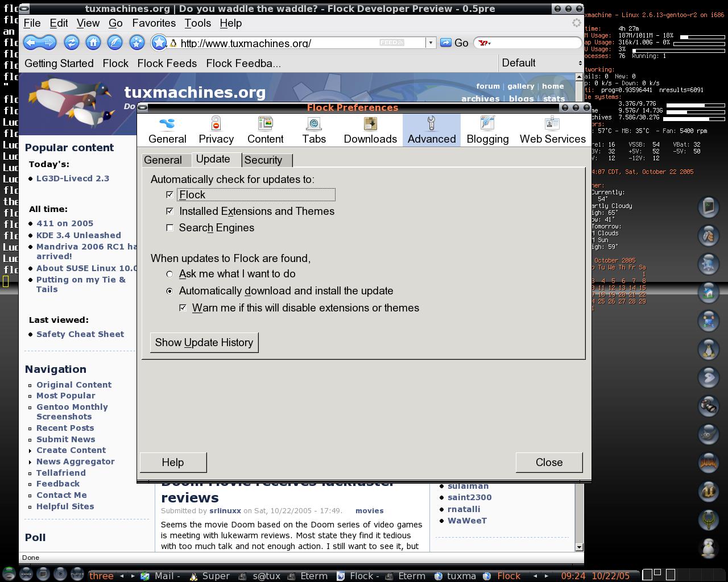Screen dimensions: 728x582
Task: Expand the address bar history dropdown
Action: (431, 43)
